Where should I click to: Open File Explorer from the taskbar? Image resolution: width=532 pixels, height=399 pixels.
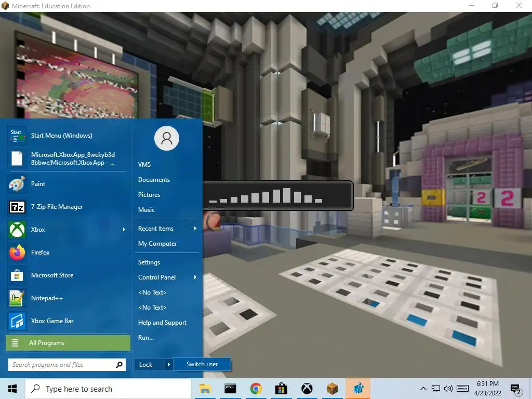(x=205, y=389)
